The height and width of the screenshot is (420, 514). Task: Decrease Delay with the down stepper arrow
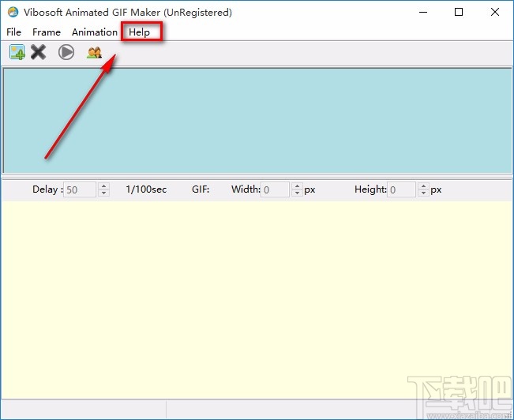(104, 193)
